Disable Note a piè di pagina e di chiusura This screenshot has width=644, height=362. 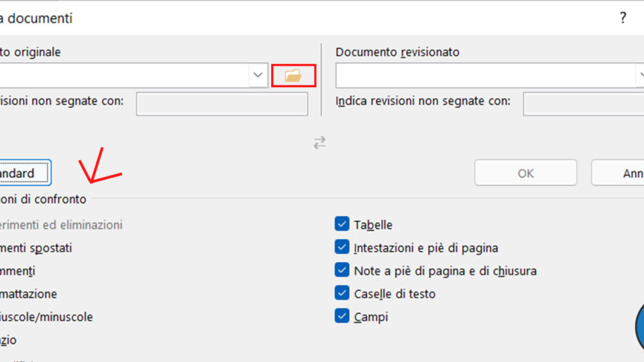[x=342, y=270]
